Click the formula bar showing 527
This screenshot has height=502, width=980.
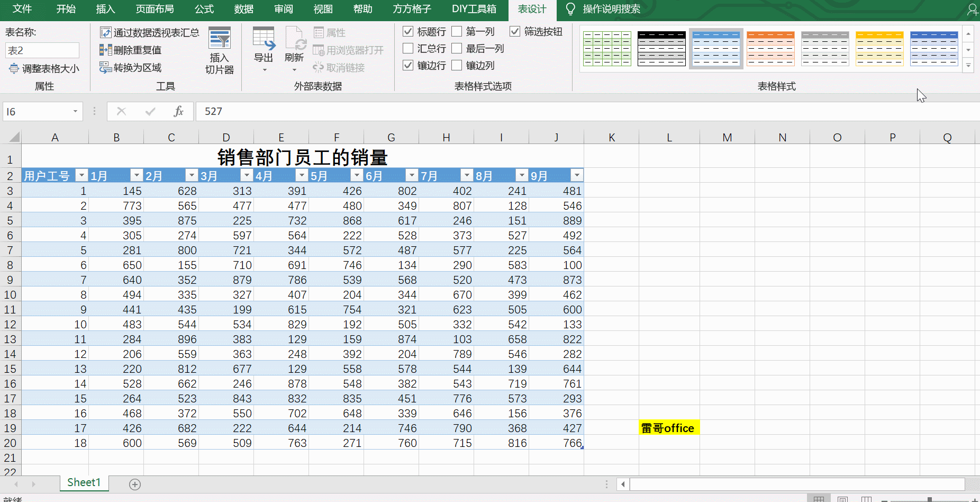click(x=587, y=111)
